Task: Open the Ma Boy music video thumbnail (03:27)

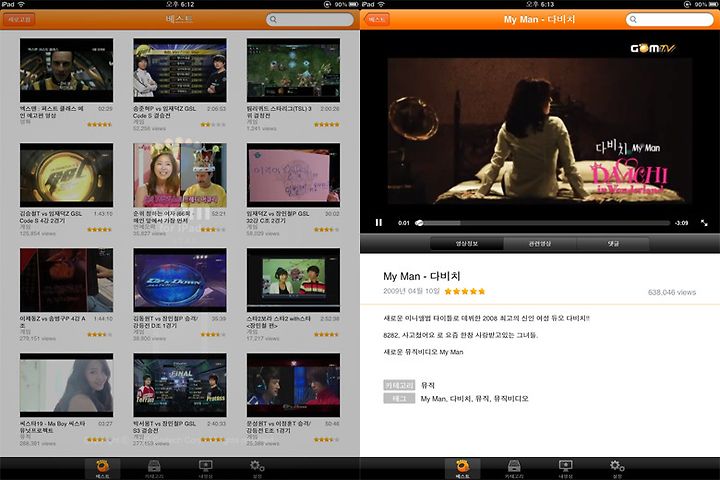Action: click(x=66, y=385)
